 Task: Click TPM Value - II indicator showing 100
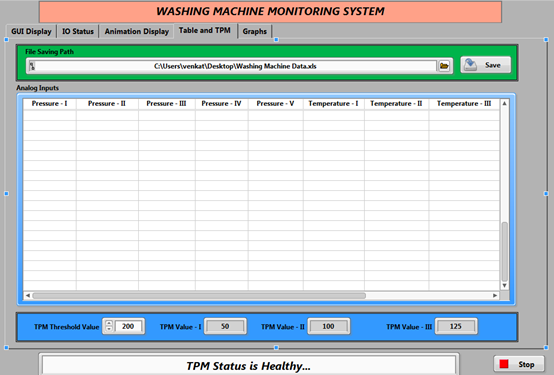coord(328,326)
